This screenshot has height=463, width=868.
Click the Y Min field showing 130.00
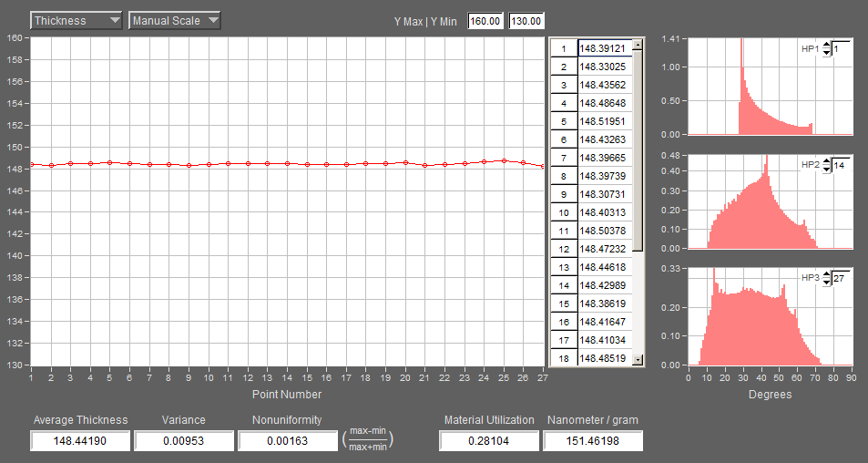pos(526,21)
